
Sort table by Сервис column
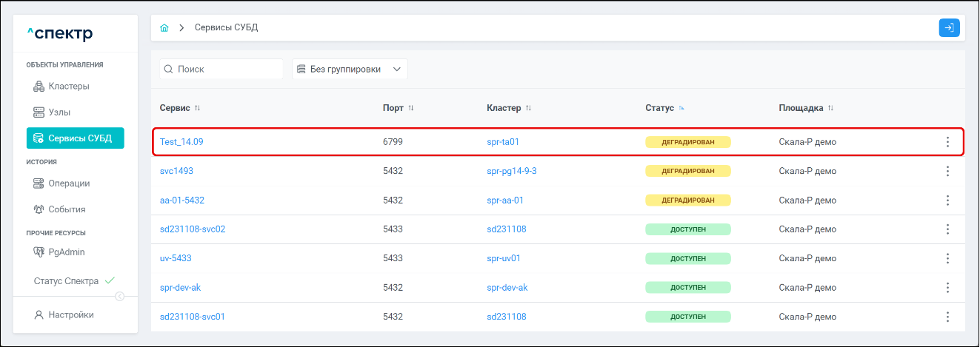[197, 108]
